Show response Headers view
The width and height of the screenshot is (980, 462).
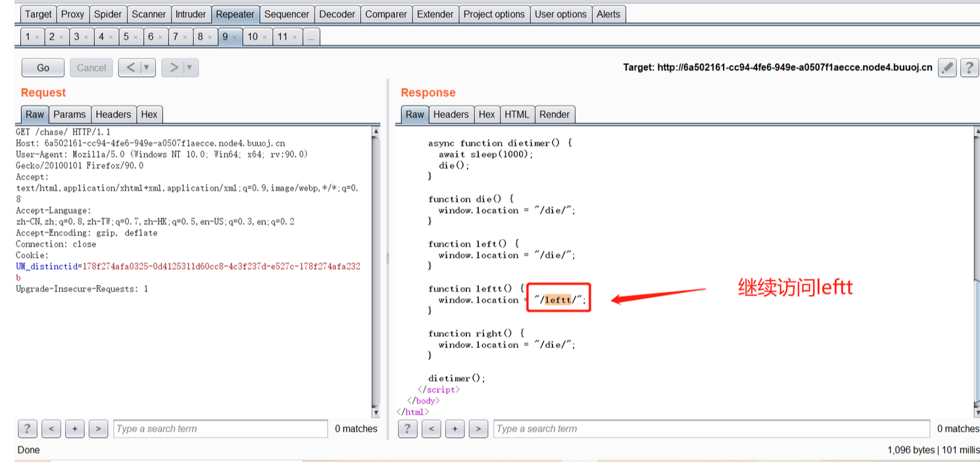451,114
